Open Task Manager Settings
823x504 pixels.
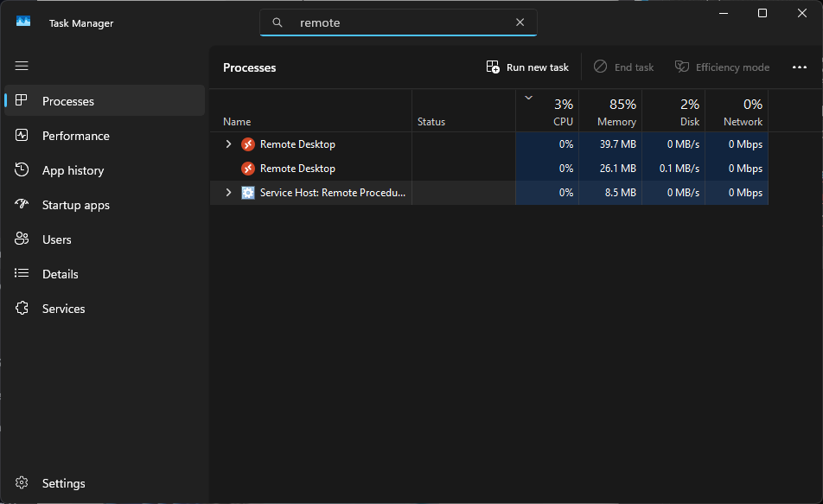click(63, 483)
